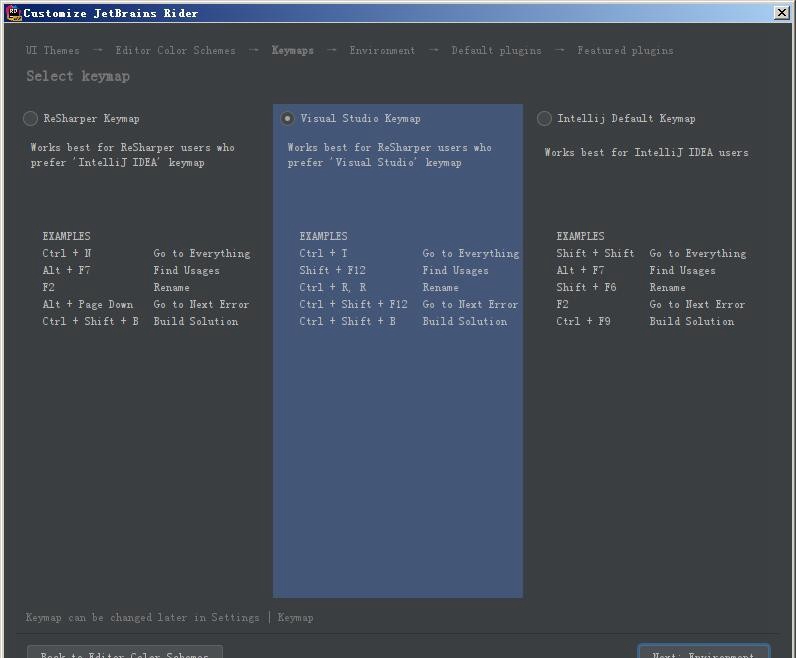796x658 pixels.
Task: Click the EXAMPLES header in Visual Studio column
Action: click(323, 236)
